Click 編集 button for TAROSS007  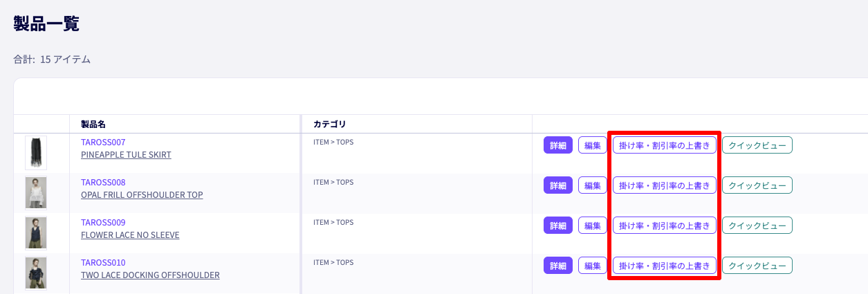coord(593,145)
